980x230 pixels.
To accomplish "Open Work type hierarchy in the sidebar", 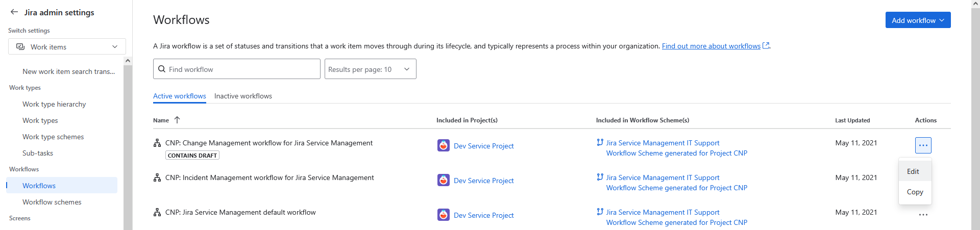I will [54, 105].
